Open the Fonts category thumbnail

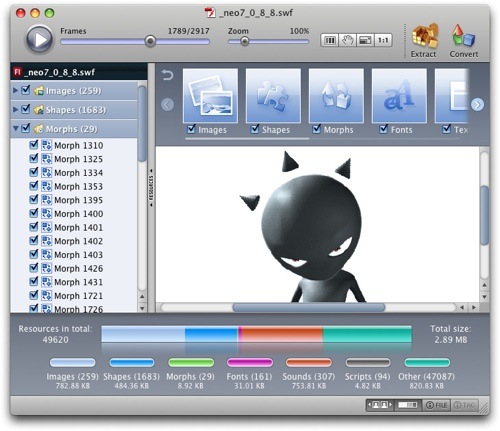tap(399, 96)
